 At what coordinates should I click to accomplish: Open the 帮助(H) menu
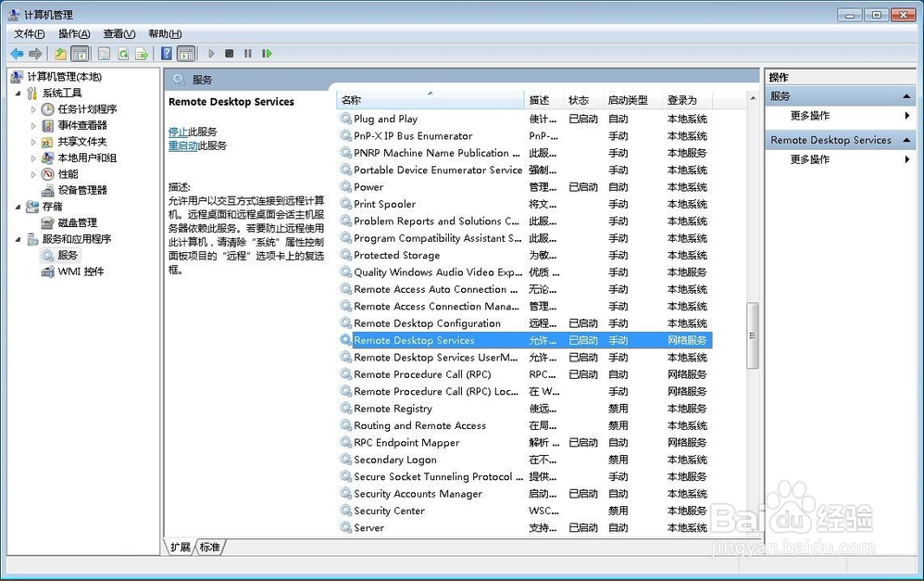165,33
